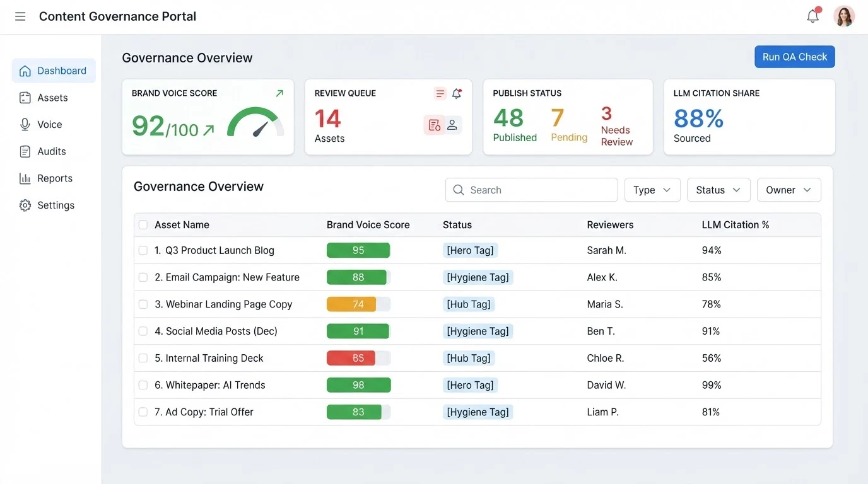
Task: Open Assets section in sidebar
Action: coord(54,98)
